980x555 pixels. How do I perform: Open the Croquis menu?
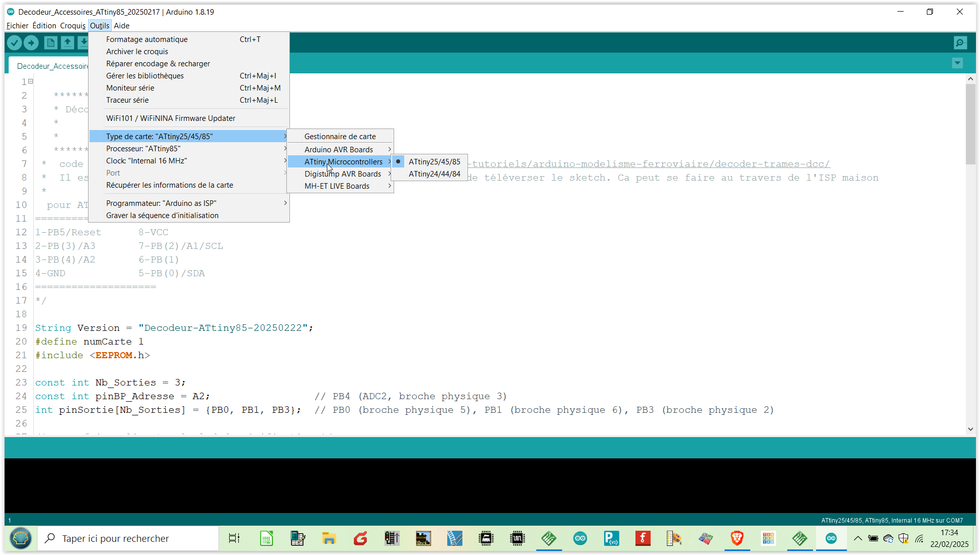pos(73,26)
